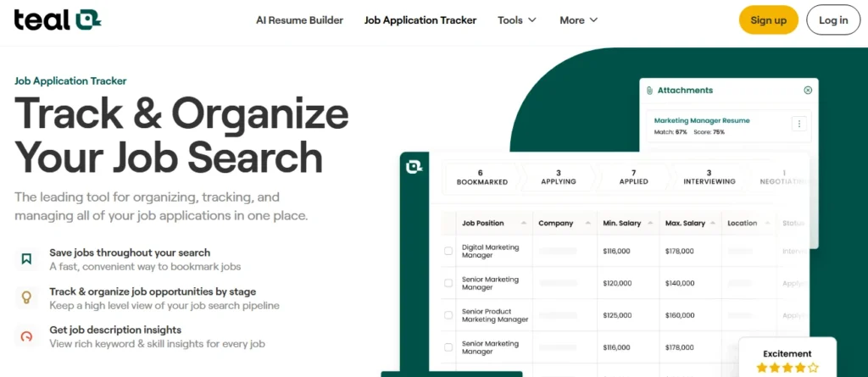Screen dimensions: 868x377
Task: Select the Applied stage with 7 jobs
Action: (x=633, y=177)
